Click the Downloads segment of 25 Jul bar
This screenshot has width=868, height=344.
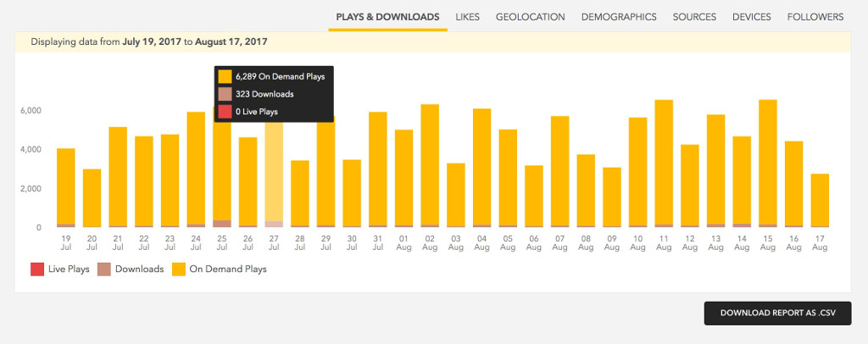click(222, 224)
